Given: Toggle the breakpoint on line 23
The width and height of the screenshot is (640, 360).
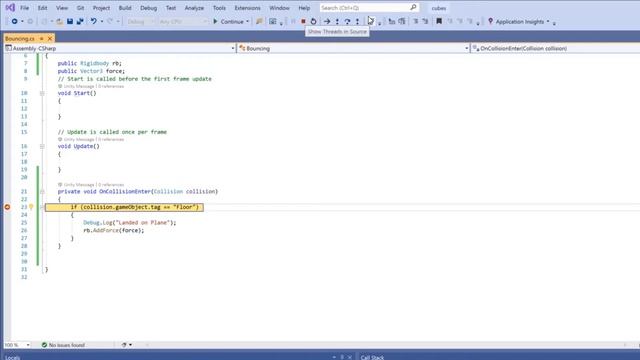Looking at the screenshot, I should (7, 207).
